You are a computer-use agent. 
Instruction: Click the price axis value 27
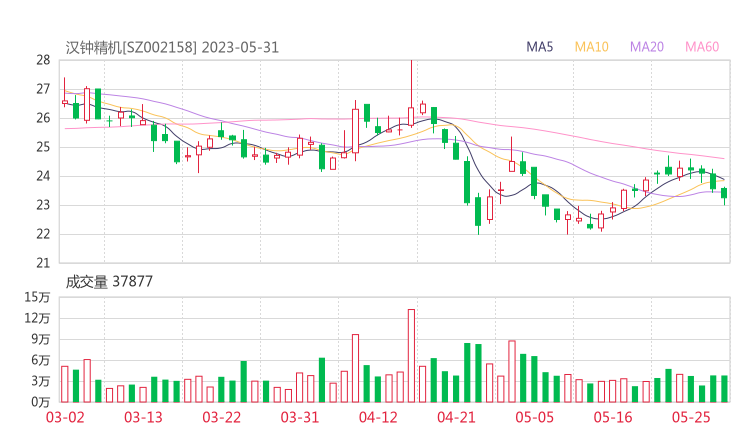click(x=43, y=89)
